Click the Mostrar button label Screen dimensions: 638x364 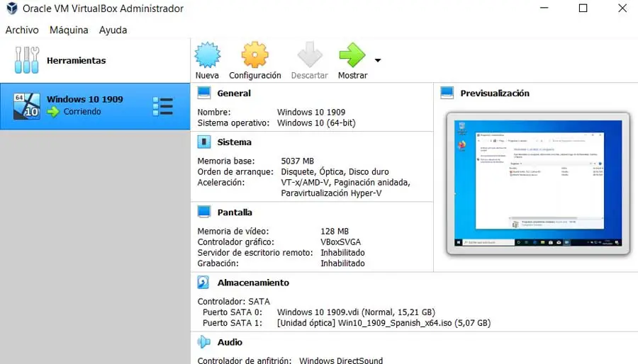pos(353,75)
